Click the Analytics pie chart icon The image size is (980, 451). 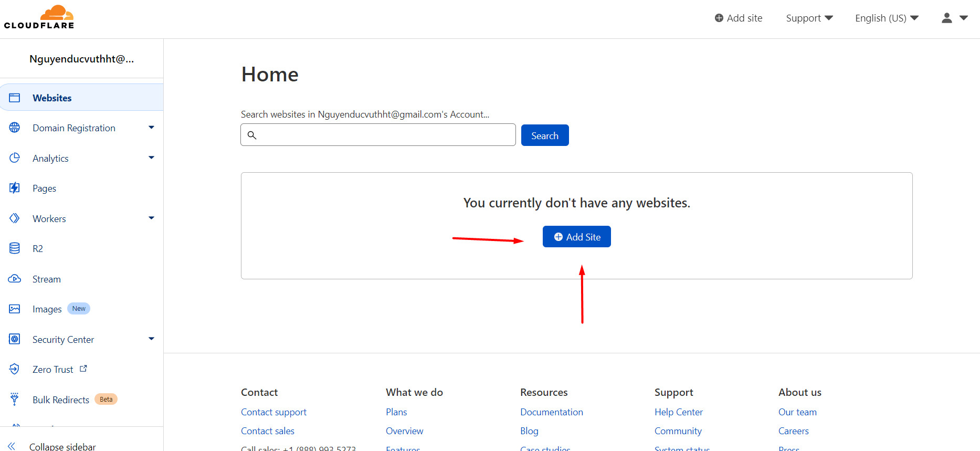click(15, 158)
